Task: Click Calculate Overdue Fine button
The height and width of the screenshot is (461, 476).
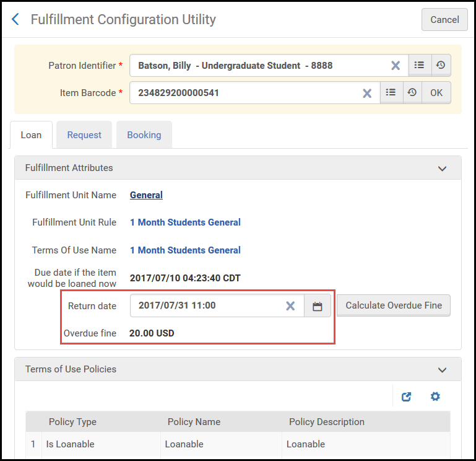Action: (394, 305)
